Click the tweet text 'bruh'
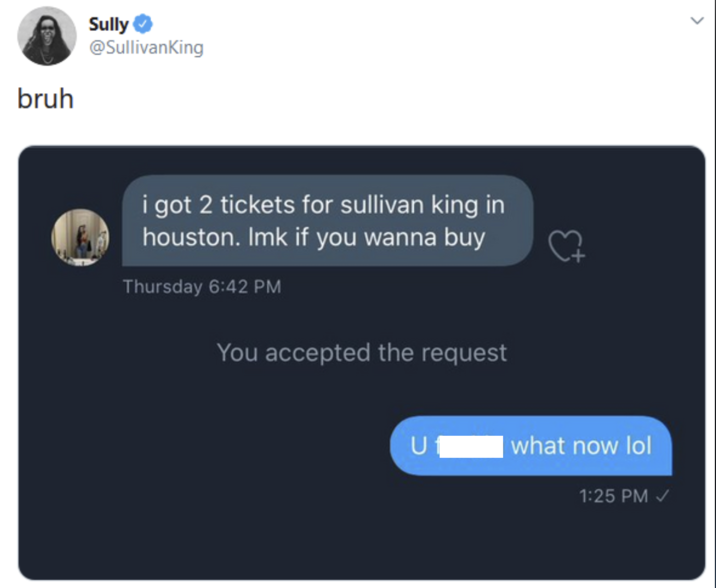The width and height of the screenshot is (716, 588). (x=46, y=101)
